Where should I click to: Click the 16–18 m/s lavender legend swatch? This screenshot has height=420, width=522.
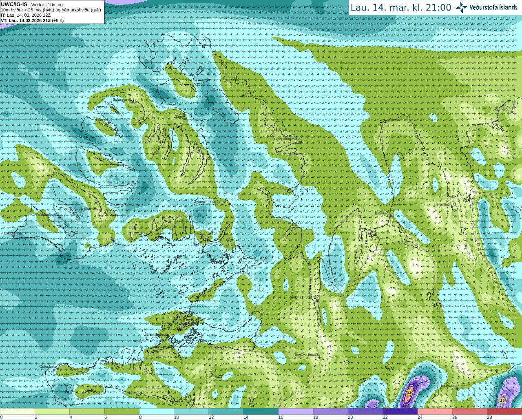coord(296,411)
